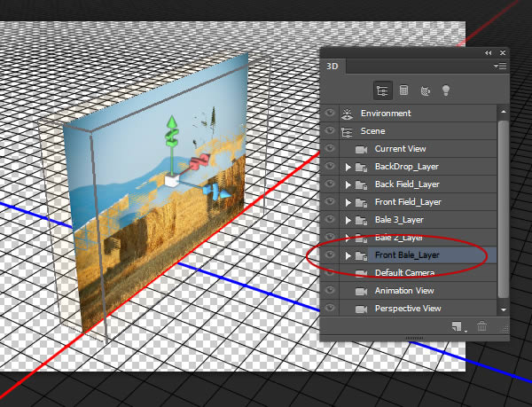
Task: Click the Animation View camera icon
Action: pos(362,291)
